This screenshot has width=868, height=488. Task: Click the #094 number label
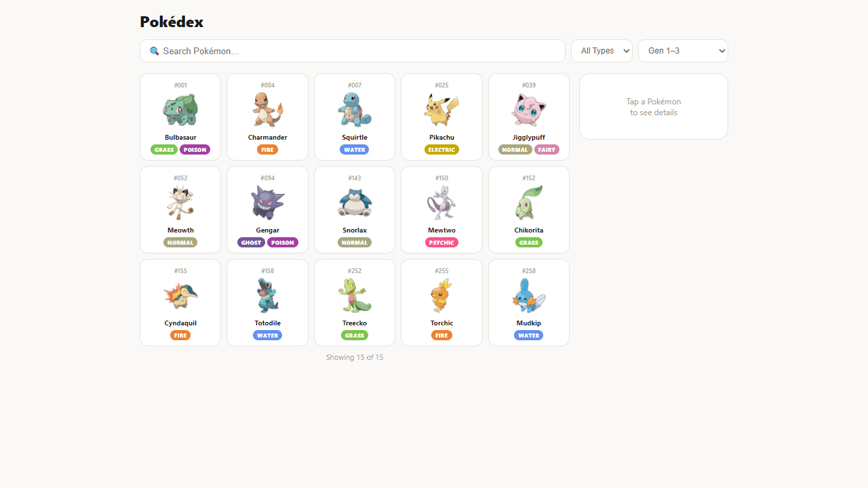click(267, 178)
